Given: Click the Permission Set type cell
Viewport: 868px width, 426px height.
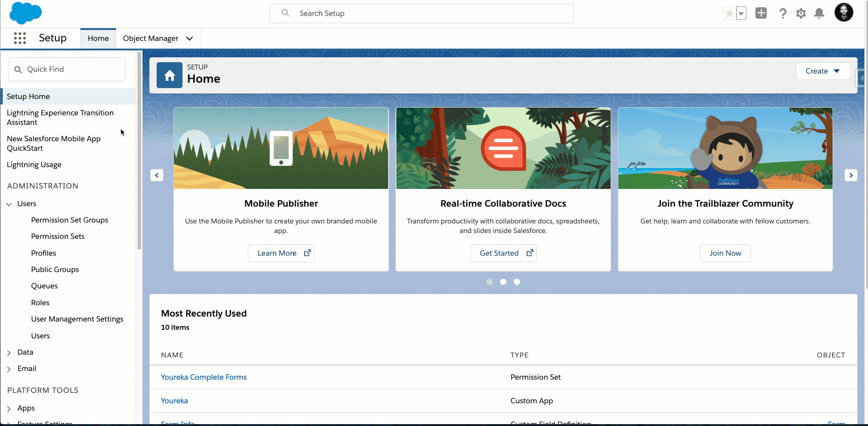Looking at the screenshot, I should [536, 377].
